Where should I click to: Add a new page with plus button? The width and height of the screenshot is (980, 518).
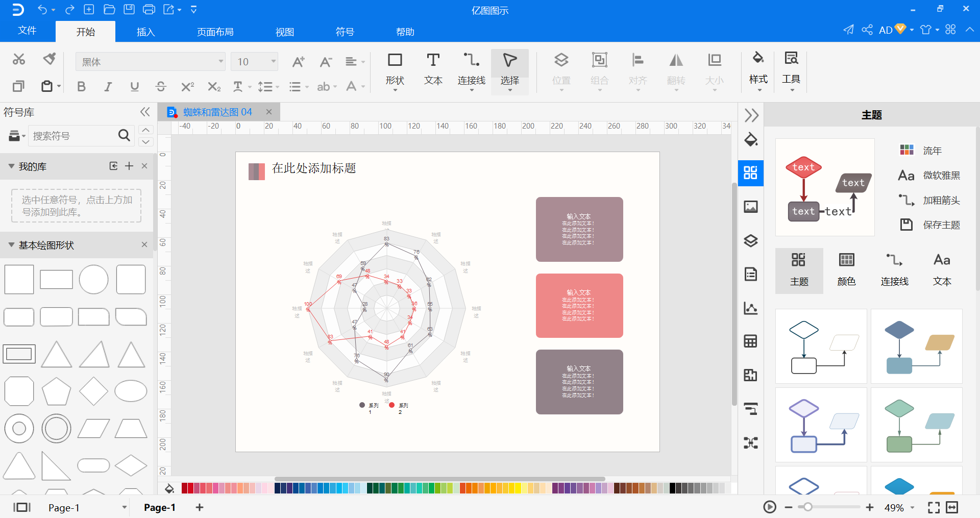tap(200, 507)
